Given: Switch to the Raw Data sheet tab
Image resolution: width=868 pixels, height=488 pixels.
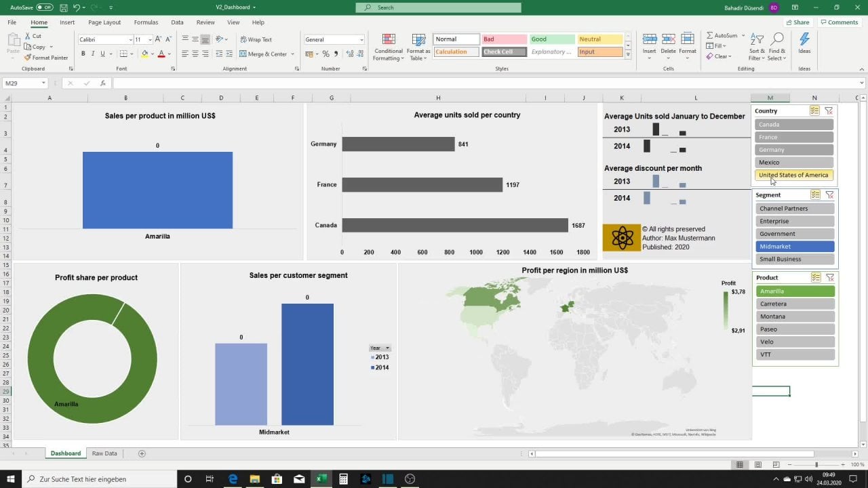Looking at the screenshot, I should [x=104, y=453].
